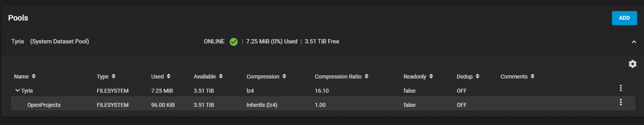Click the Tyris pool name header
Viewport: 644px width, 125px height.
(x=17, y=42)
